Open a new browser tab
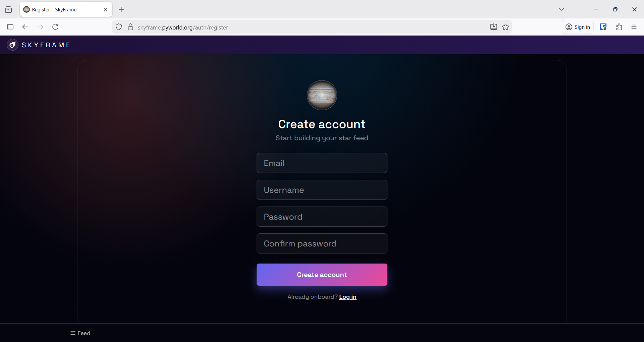Viewport: 644px width, 342px height. 121,10
